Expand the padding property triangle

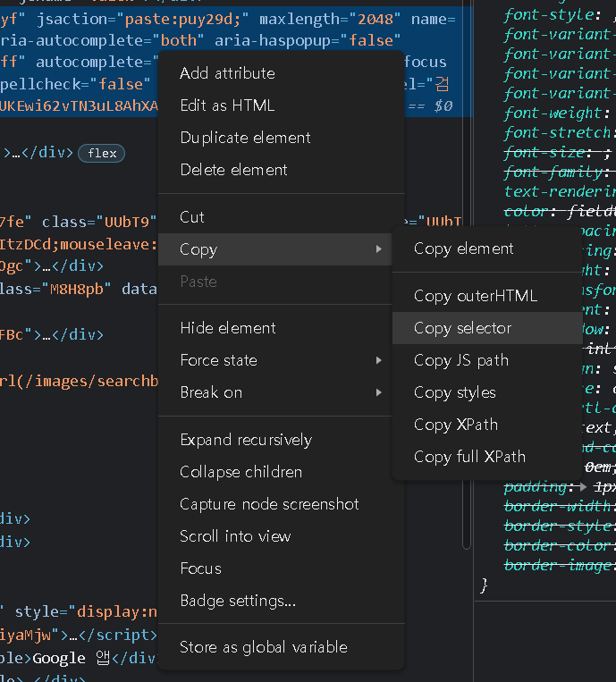(584, 487)
